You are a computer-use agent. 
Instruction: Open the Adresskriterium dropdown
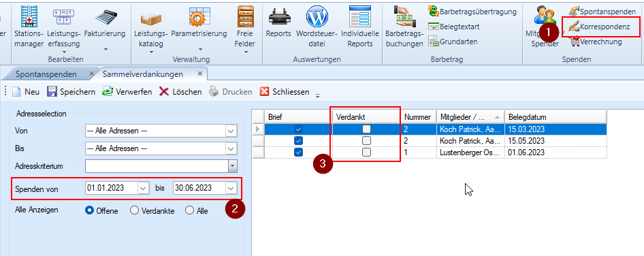[x=233, y=166]
